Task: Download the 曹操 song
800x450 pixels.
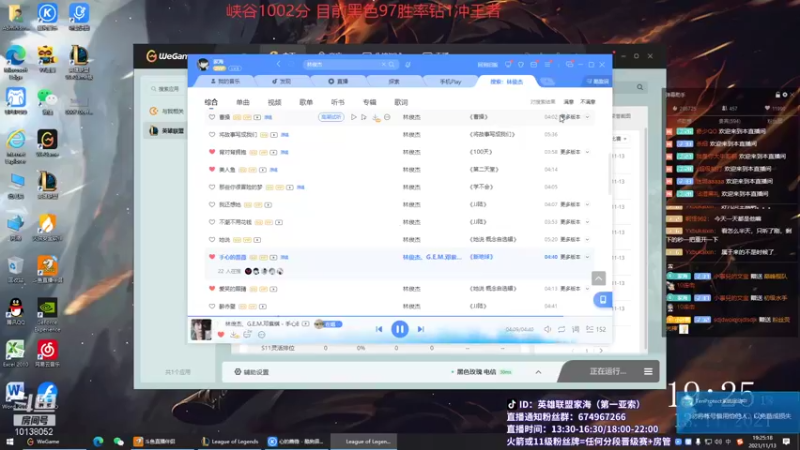Action: [x=376, y=118]
